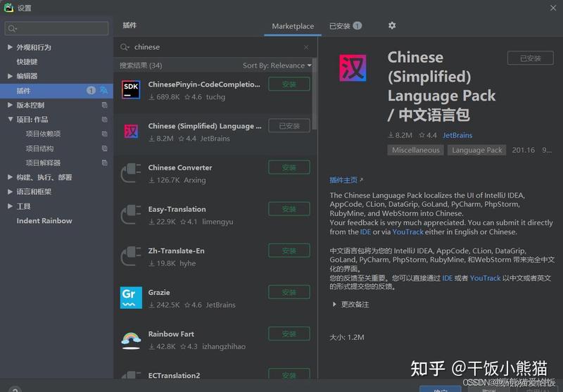Collapse the 项目: 作品 tree node
The width and height of the screenshot is (563, 392).
point(10,119)
